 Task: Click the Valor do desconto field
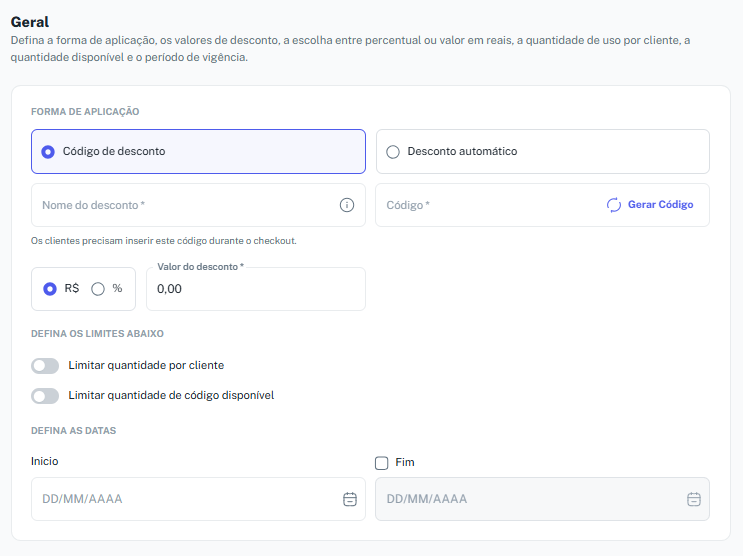coord(256,289)
